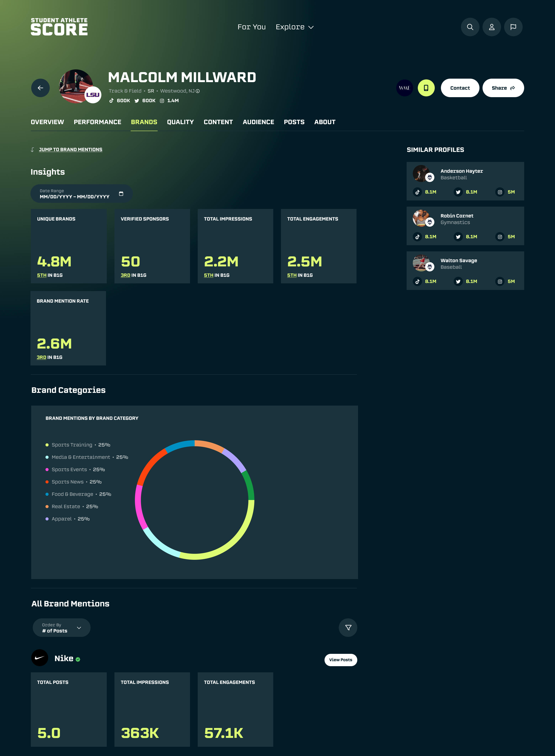Click the LSU school logo badge

tap(93, 95)
